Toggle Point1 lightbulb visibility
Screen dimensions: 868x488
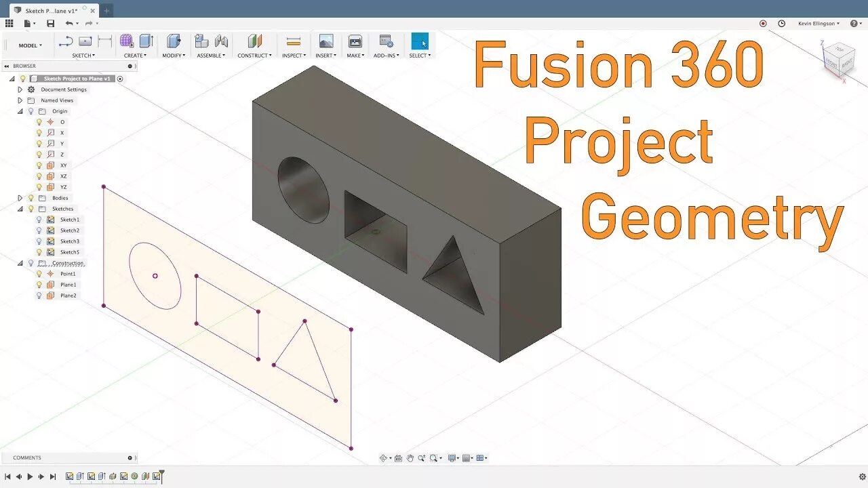coord(39,274)
